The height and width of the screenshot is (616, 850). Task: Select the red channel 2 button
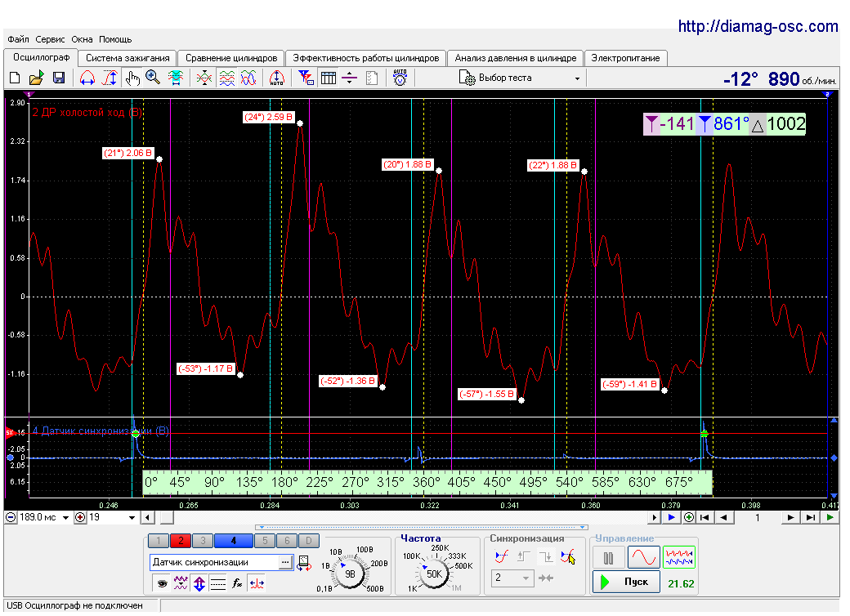(181, 540)
